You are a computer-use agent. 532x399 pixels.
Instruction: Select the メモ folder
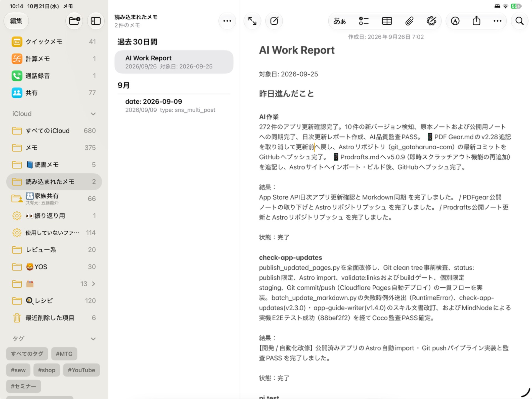click(x=54, y=148)
